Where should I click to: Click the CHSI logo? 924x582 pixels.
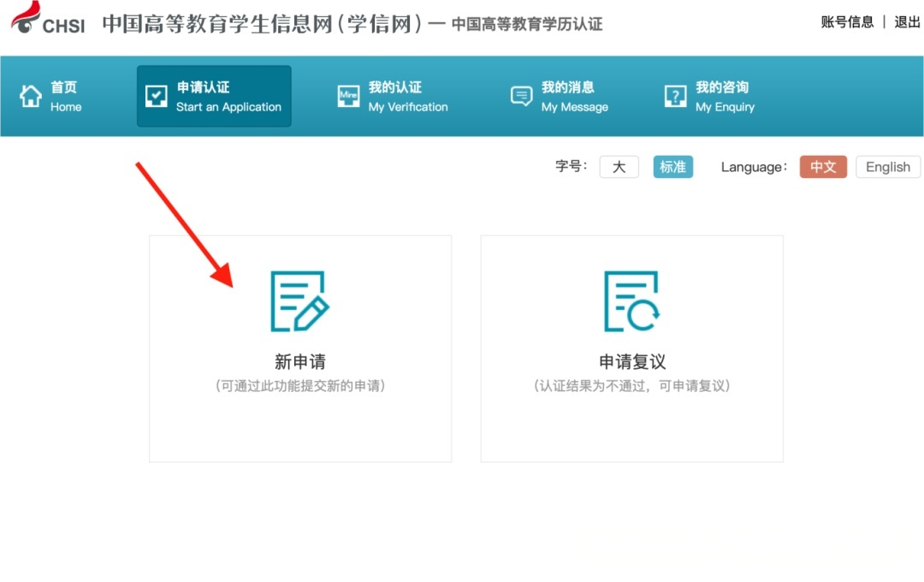point(49,19)
